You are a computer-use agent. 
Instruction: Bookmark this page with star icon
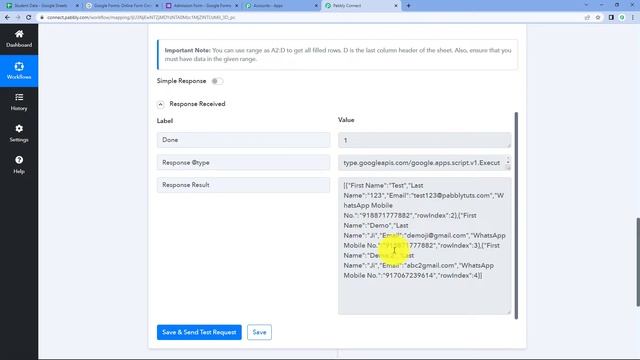598,18
